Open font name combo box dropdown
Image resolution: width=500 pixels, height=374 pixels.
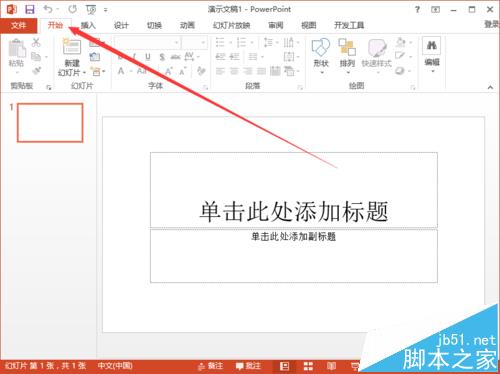(176, 42)
